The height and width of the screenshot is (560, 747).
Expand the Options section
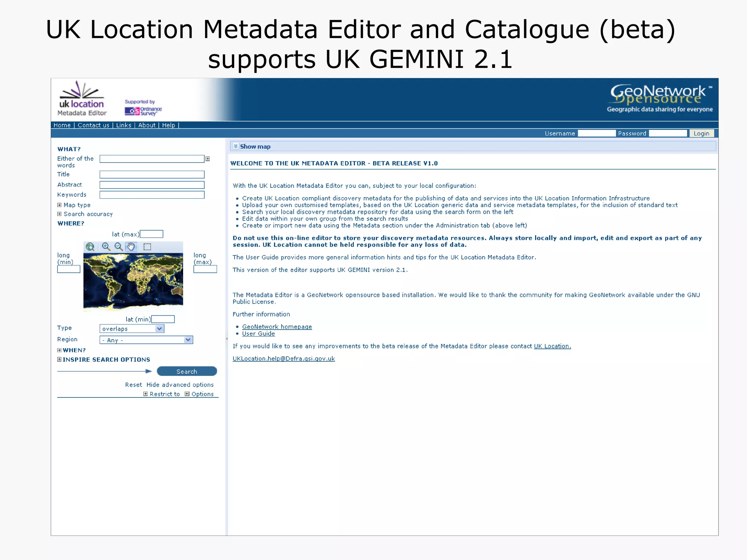click(x=187, y=394)
